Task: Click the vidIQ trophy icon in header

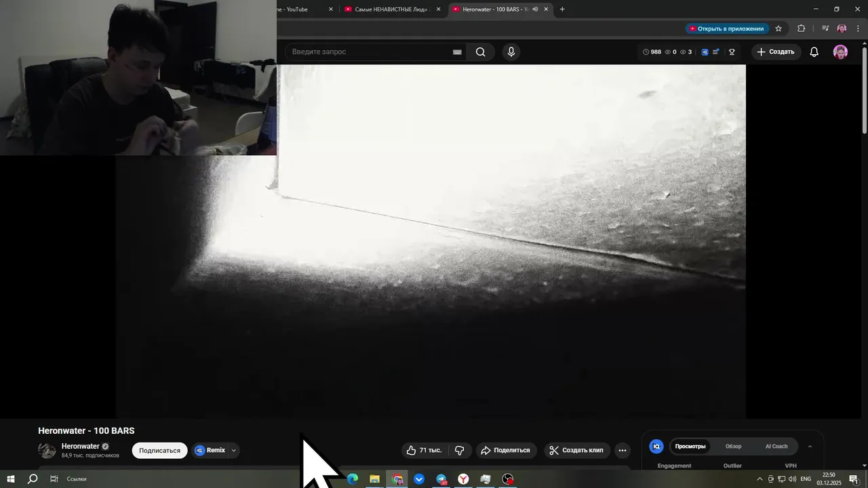Action: pyautogui.click(x=732, y=52)
